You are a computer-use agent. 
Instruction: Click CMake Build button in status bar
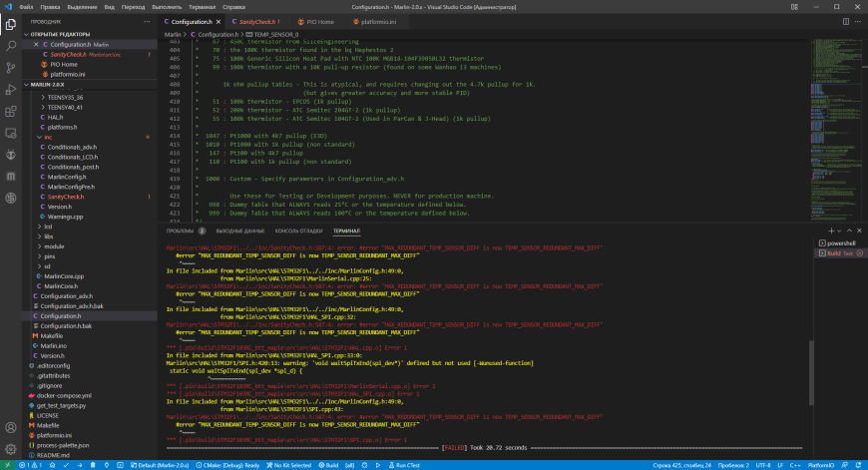pyautogui.click(x=328, y=465)
